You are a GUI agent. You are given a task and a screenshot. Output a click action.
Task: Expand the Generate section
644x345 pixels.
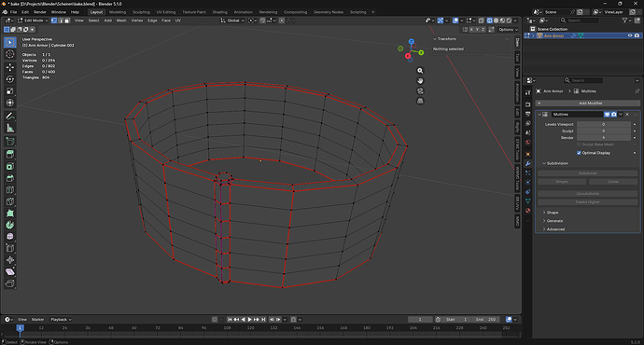[x=544, y=221]
